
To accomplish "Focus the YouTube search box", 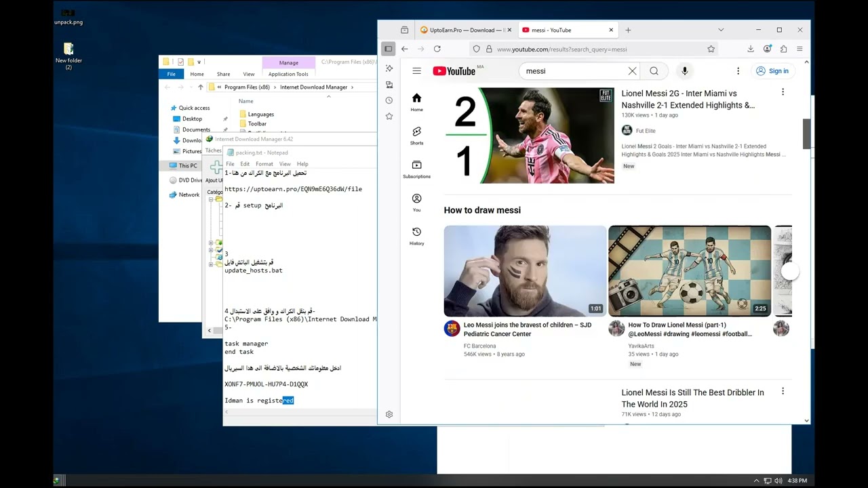I will pyautogui.click(x=574, y=71).
